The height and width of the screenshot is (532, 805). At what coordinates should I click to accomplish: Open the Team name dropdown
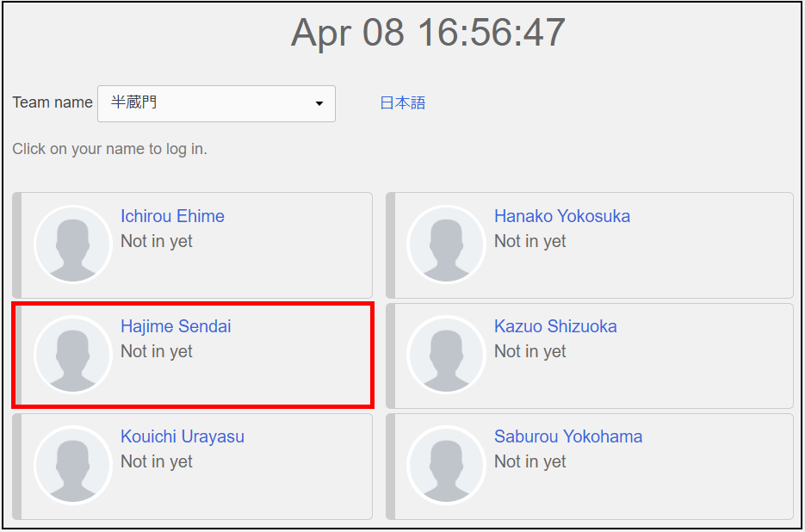click(x=215, y=103)
